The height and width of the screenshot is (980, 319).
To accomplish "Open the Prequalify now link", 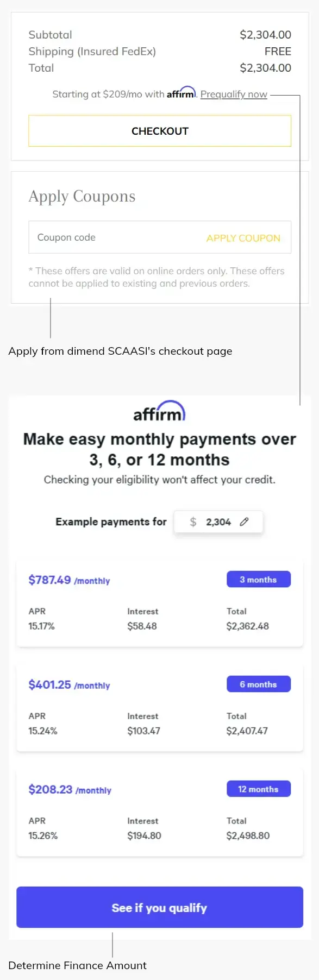I will (x=233, y=94).
